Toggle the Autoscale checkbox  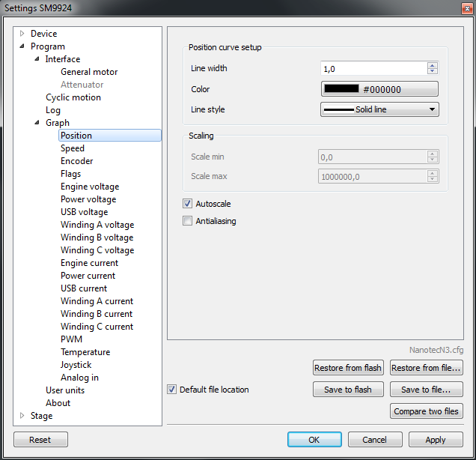(187, 204)
